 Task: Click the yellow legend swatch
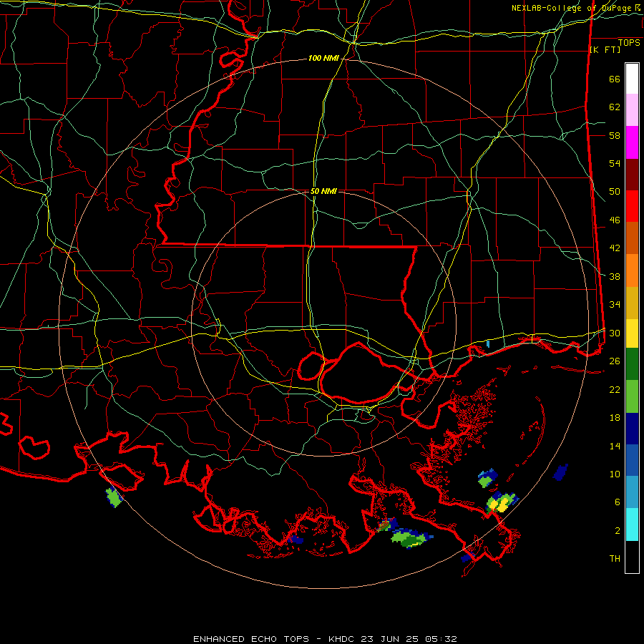click(x=632, y=333)
